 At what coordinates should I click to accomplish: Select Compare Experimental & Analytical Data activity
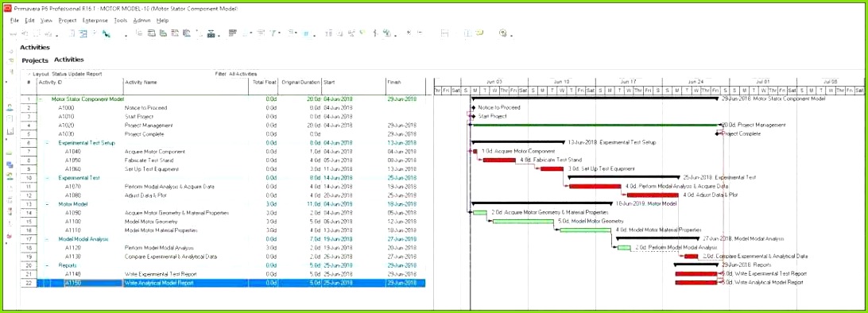(x=170, y=257)
